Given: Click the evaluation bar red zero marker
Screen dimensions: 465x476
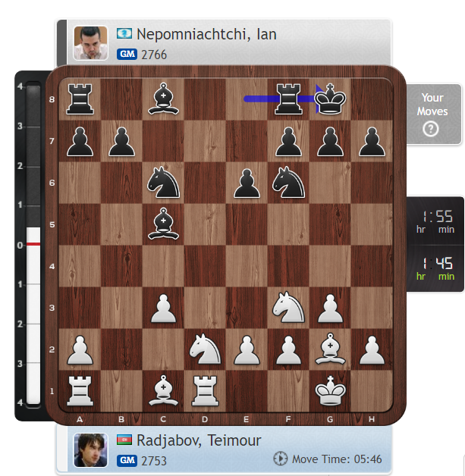Looking at the screenshot, I should click(x=33, y=244).
